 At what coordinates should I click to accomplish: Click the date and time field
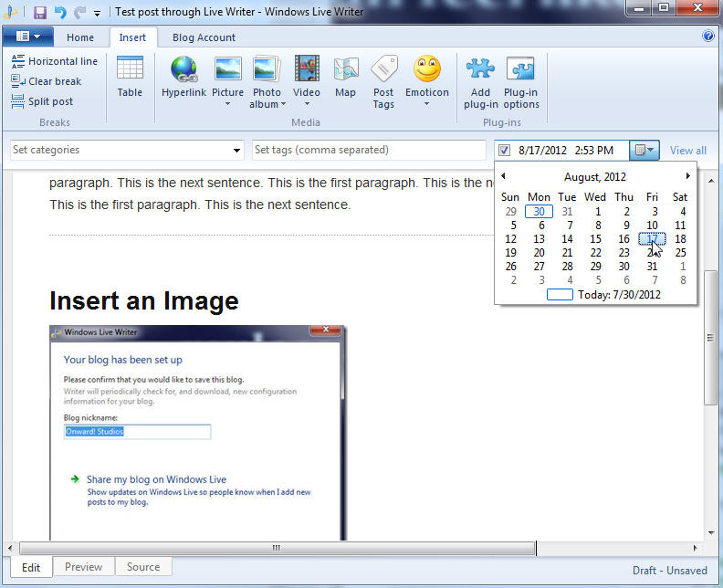pyautogui.click(x=566, y=151)
